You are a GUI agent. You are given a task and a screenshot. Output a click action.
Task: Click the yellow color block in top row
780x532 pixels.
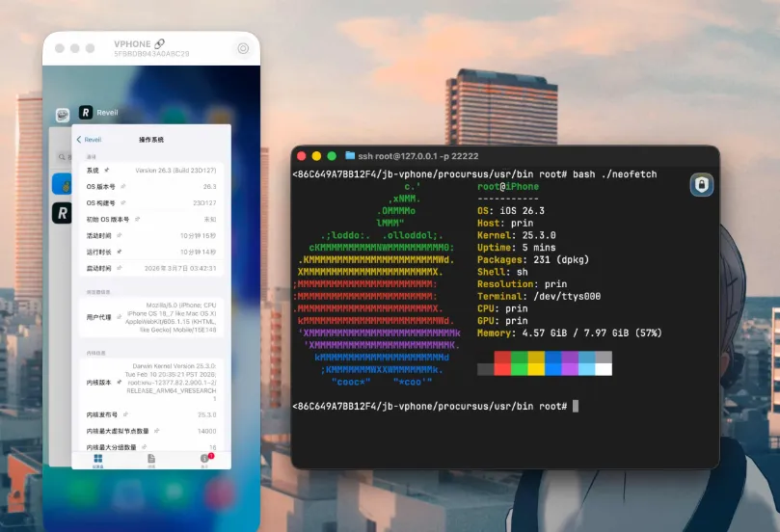(x=536, y=357)
